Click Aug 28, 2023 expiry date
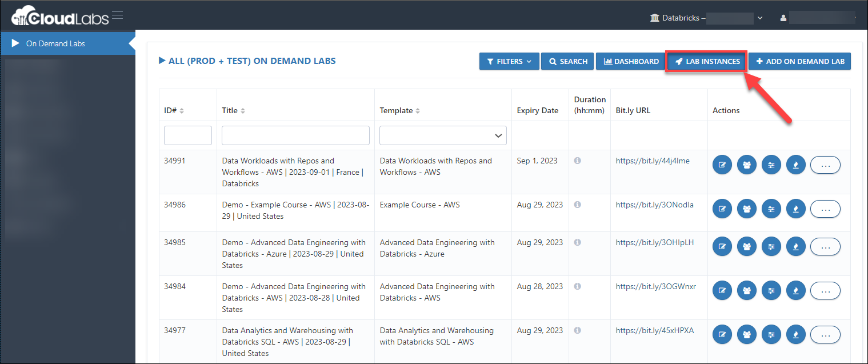Image resolution: width=868 pixels, height=364 pixels. click(540, 286)
